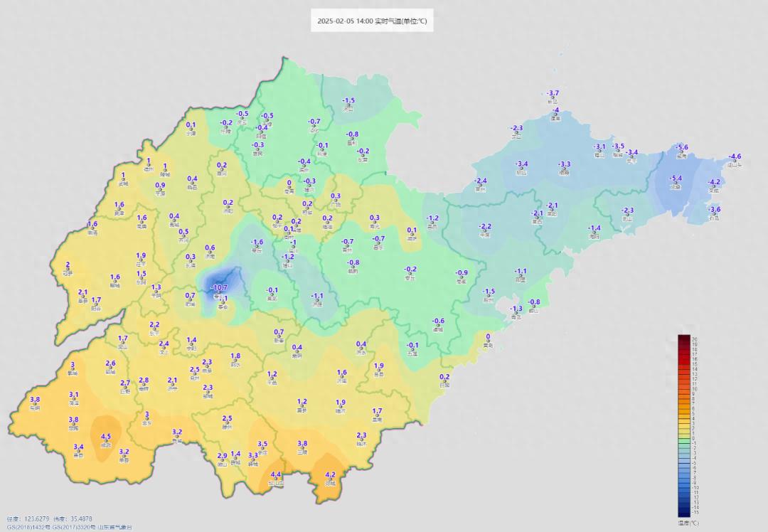Select the station marker reading 4.5
This screenshot has width=768, height=532.
(x=106, y=442)
